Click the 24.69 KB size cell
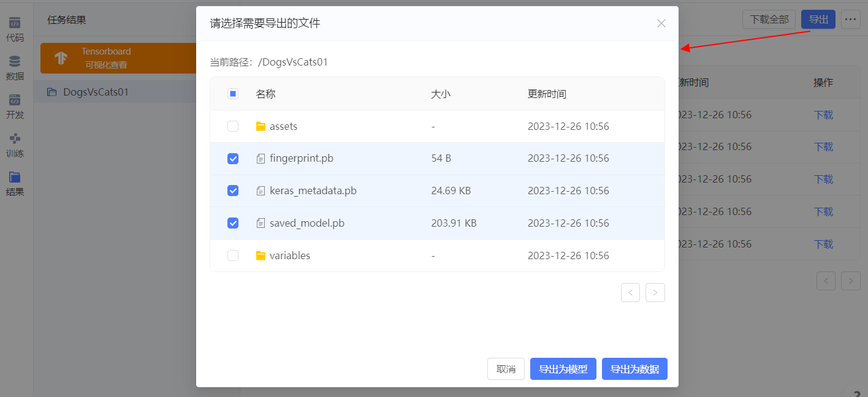 (451, 191)
